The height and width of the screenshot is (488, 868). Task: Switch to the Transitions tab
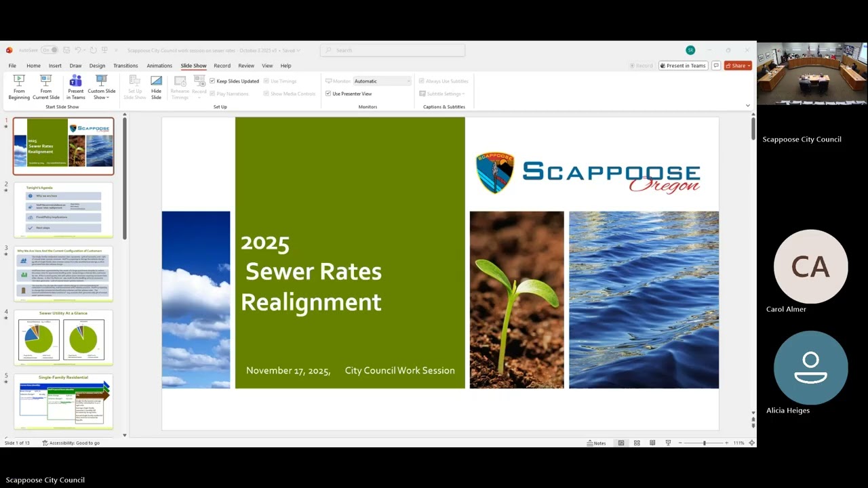click(125, 66)
